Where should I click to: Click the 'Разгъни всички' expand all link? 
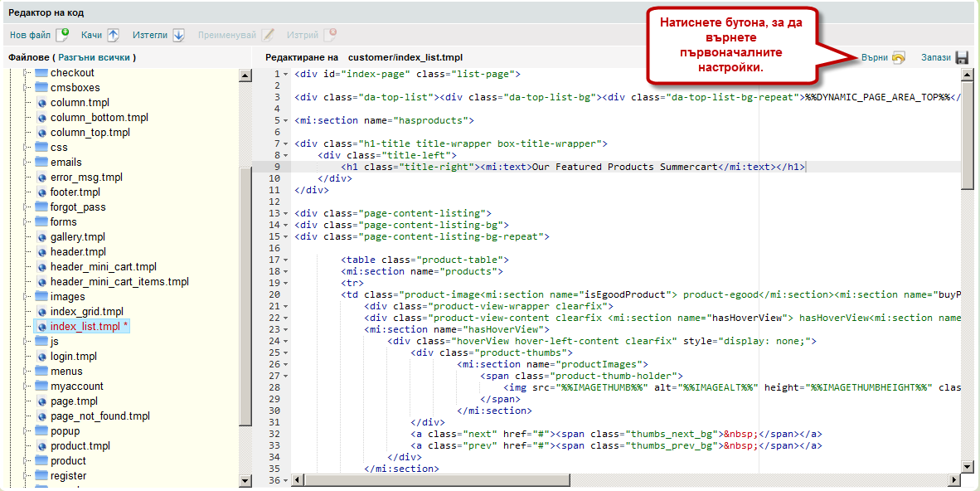coord(94,58)
